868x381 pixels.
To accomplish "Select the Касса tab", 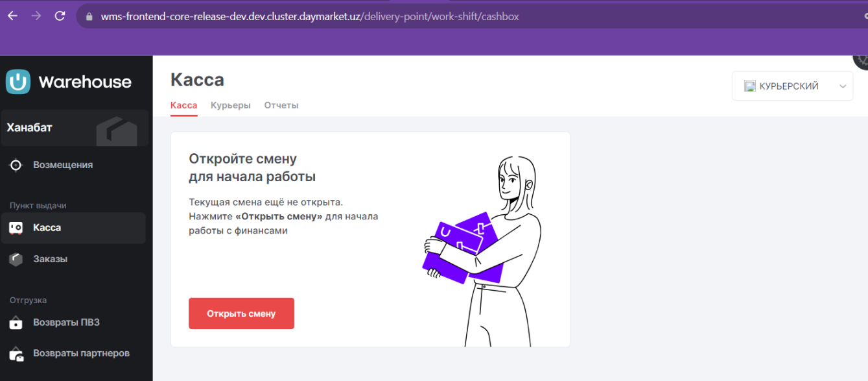I will [184, 105].
